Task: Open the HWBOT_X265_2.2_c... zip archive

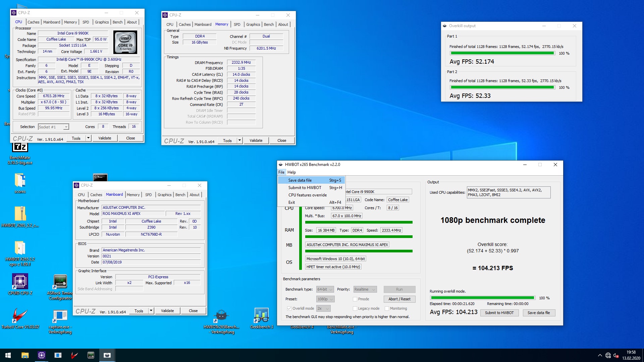Action: (20, 217)
